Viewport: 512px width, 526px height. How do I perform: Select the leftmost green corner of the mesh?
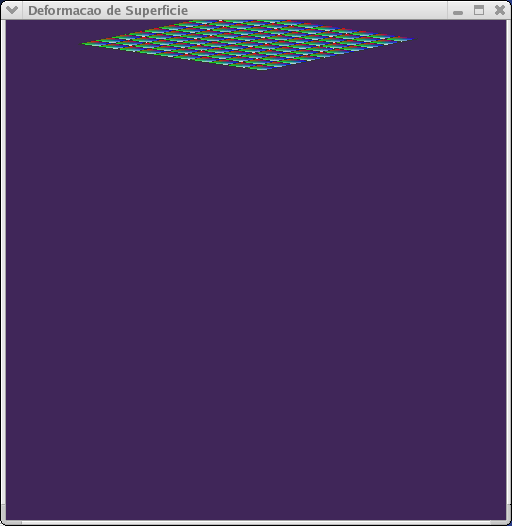[x=83, y=44]
